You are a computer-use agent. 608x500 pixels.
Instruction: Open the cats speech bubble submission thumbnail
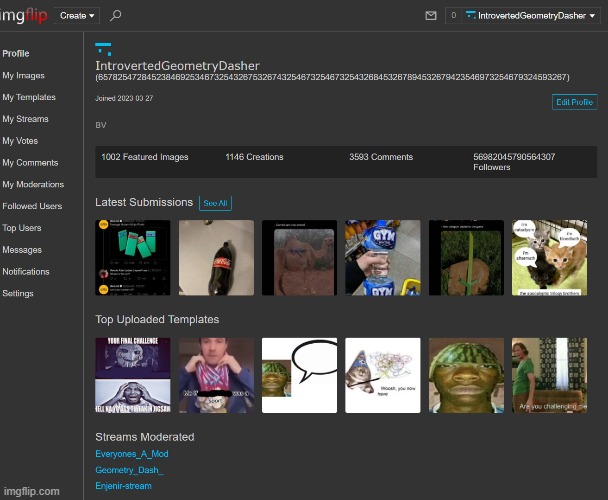click(549, 258)
